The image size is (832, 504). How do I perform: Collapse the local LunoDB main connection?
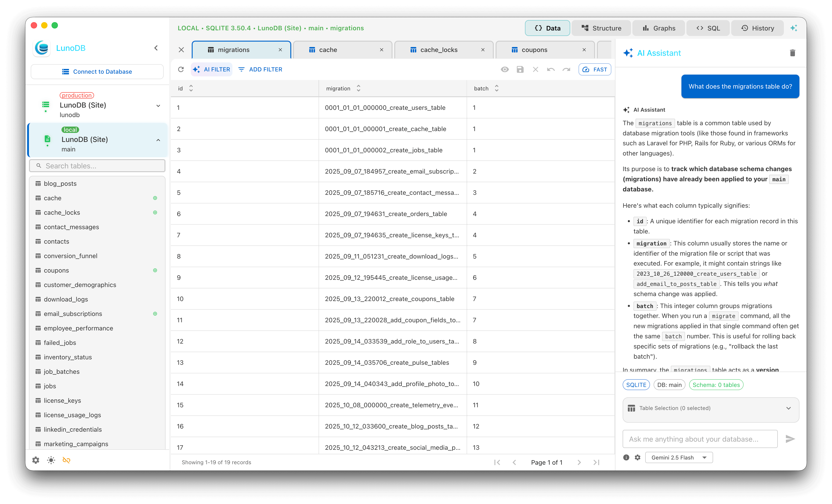click(158, 140)
